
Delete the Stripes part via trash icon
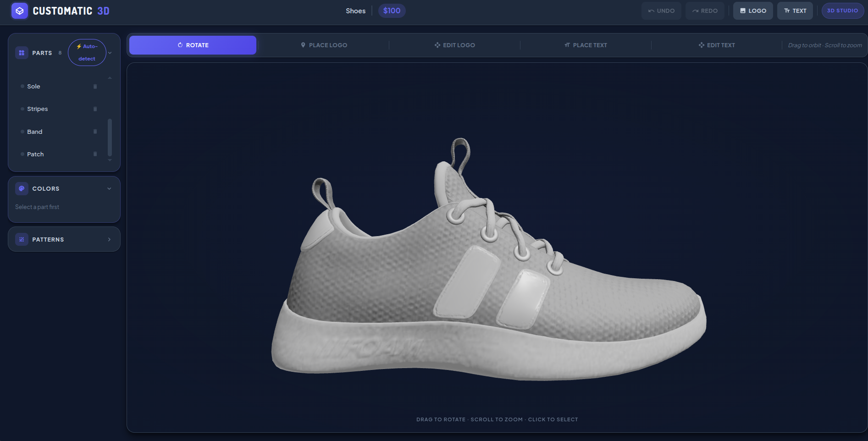95,109
